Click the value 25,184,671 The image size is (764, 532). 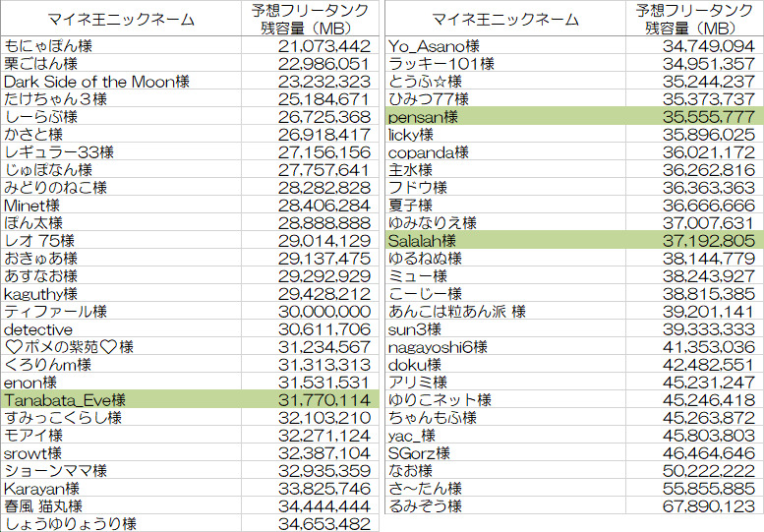click(x=324, y=99)
